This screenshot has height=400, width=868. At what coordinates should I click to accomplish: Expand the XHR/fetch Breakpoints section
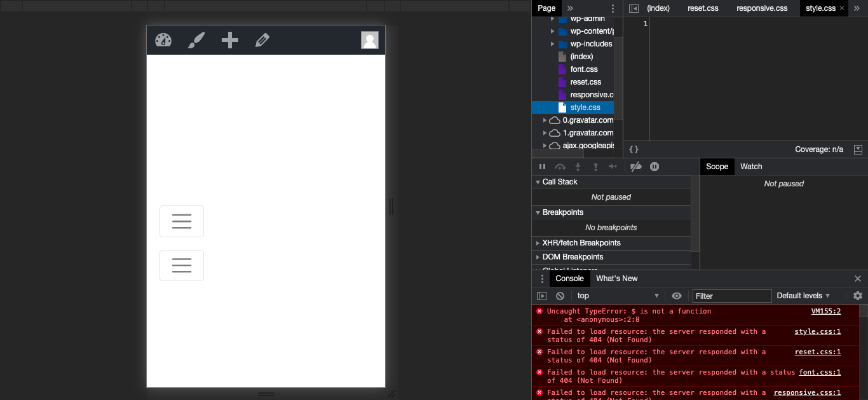point(581,243)
